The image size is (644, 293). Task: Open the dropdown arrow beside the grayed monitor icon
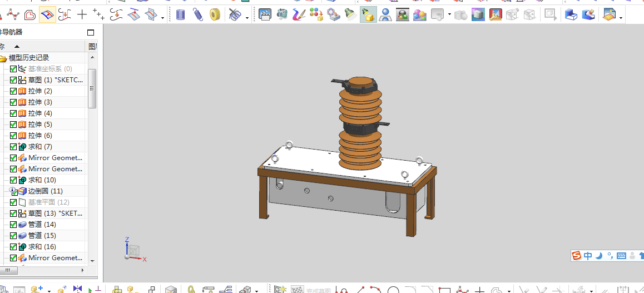(x=449, y=15)
